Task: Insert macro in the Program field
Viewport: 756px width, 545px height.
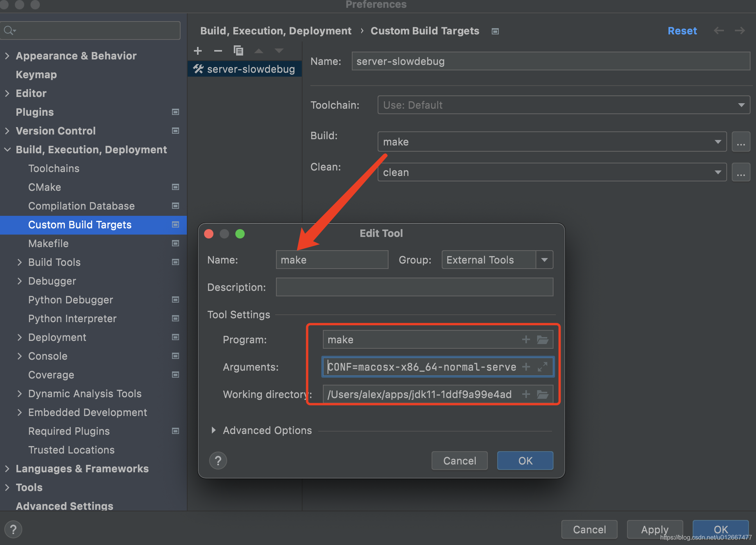Action: 526,339
